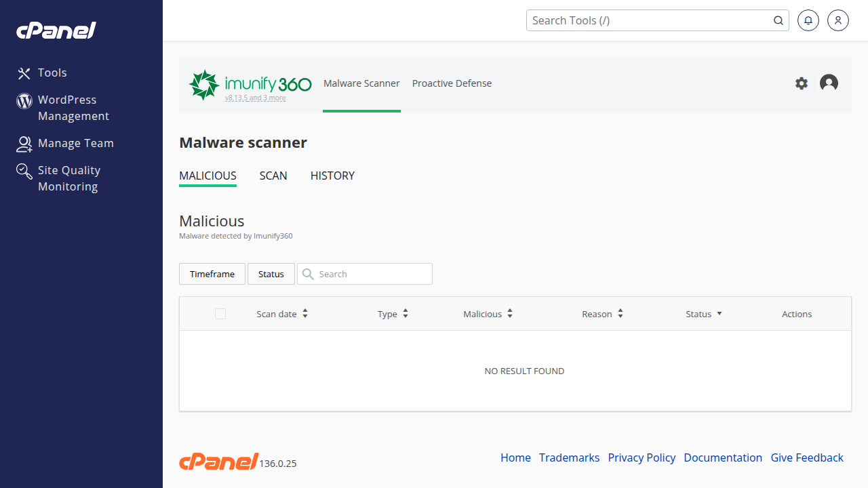This screenshot has width=868, height=488.
Task: Click the version number 136.0.25
Action: pos(278,464)
